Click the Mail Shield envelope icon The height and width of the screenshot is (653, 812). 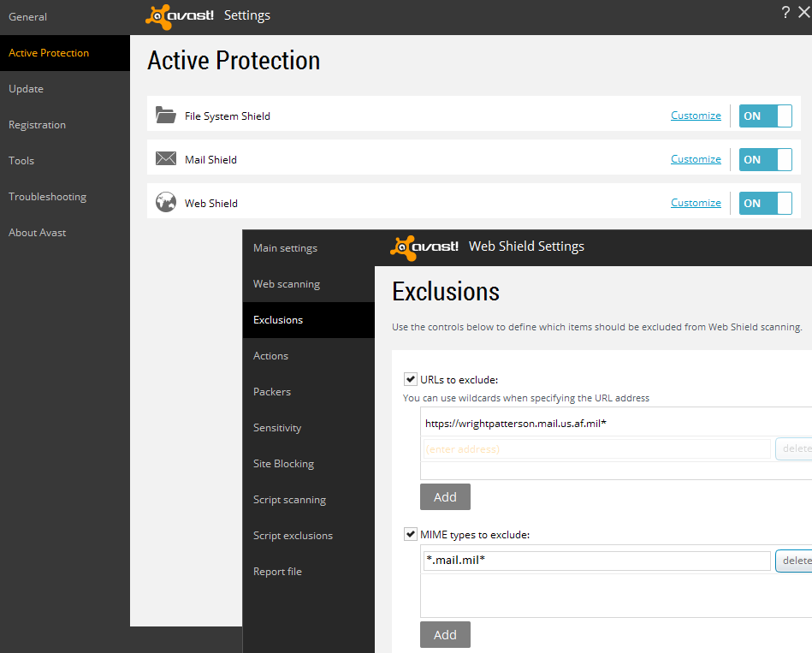point(165,159)
